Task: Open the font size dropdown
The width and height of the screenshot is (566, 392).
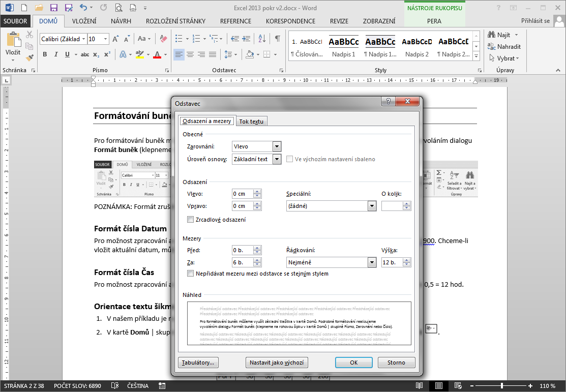Action: (x=105, y=39)
